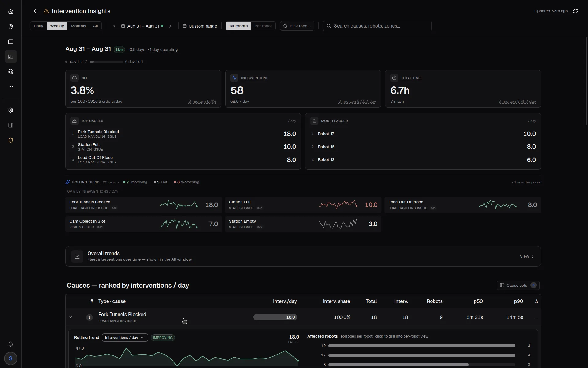Open Fork Tunnels Blocked rolling trend card
Viewport: 588px width, 368px height.
(x=143, y=205)
